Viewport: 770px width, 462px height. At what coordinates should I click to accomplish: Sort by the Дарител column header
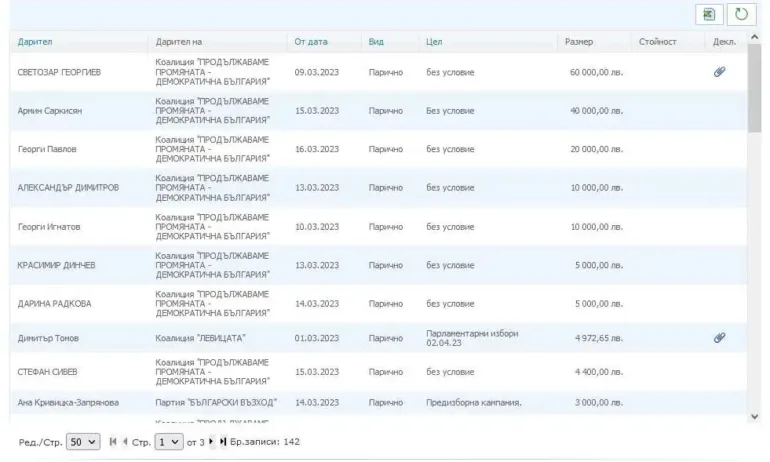point(35,41)
